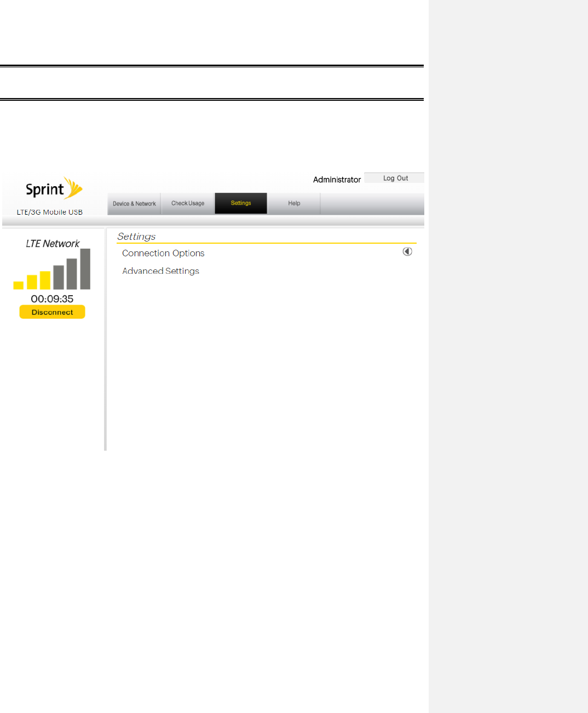Open Connection Options
588x713 pixels.
coord(163,253)
